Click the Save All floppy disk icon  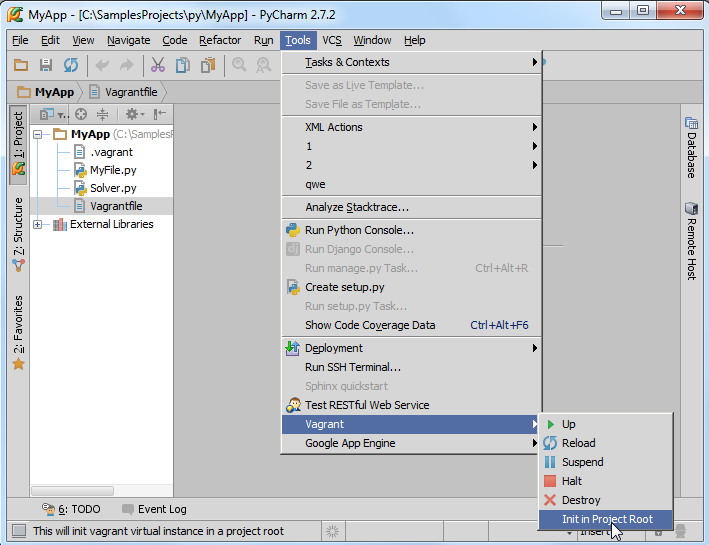(x=46, y=66)
